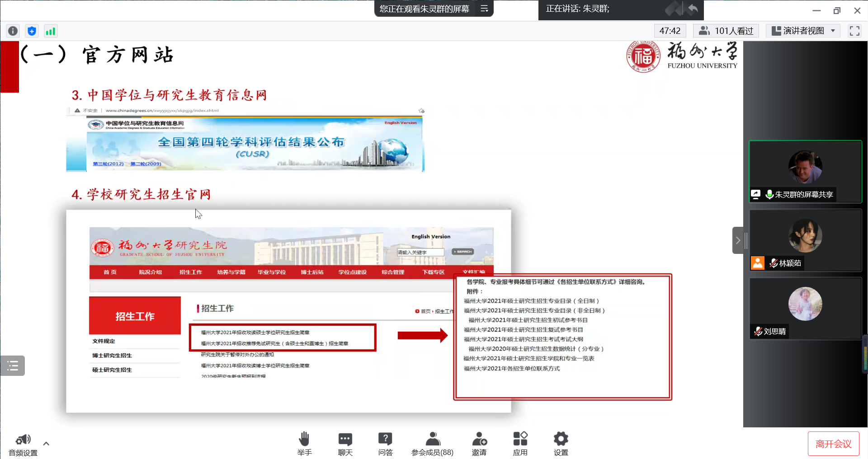Screen dimensions: 868x459
Task: Click the blue security shield icon
Action: pyautogui.click(x=32, y=31)
